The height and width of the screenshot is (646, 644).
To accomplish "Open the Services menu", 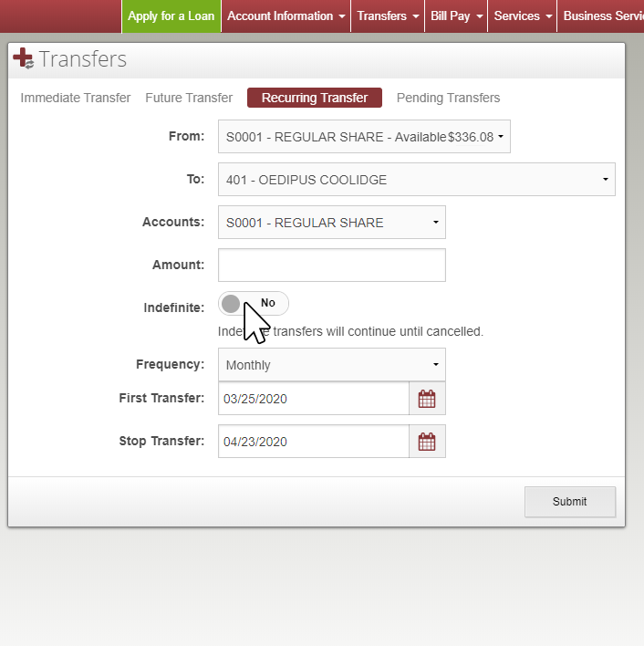I will tap(523, 16).
